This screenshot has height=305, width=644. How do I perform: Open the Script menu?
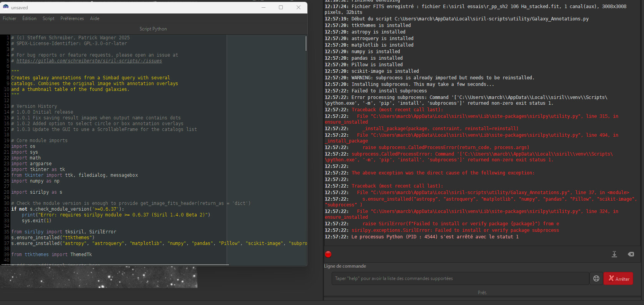(x=48, y=18)
